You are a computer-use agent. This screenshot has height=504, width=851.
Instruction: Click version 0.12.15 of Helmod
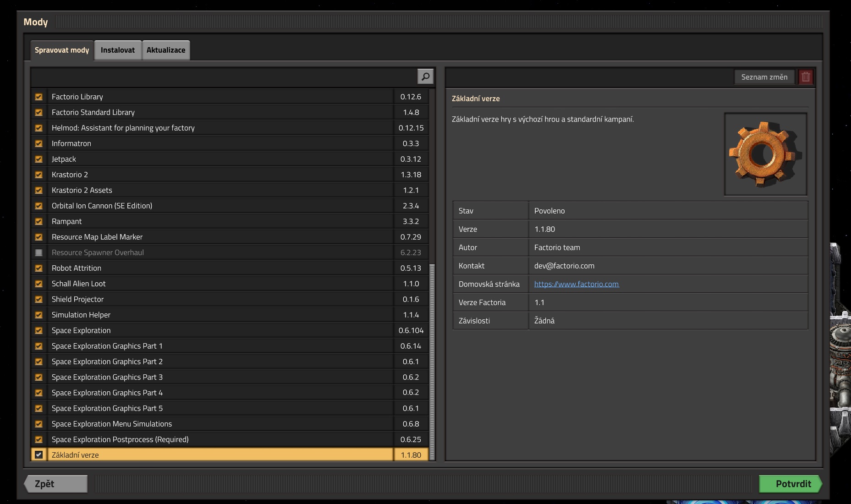tap(411, 128)
